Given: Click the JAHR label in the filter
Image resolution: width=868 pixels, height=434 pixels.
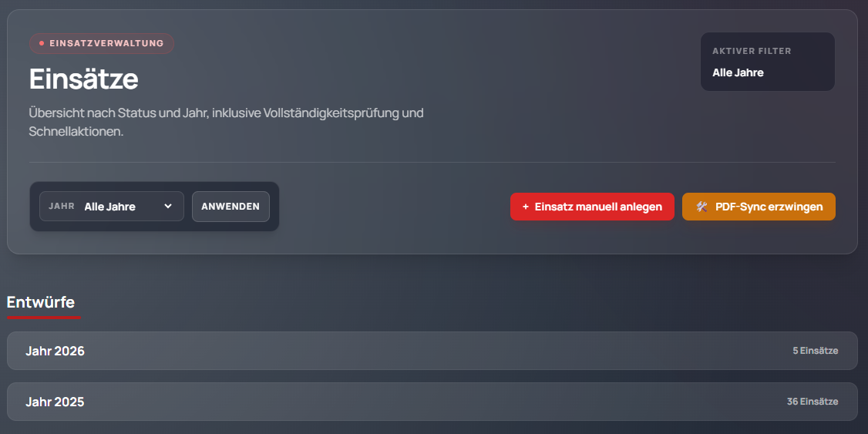Looking at the screenshot, I should 62,207.
